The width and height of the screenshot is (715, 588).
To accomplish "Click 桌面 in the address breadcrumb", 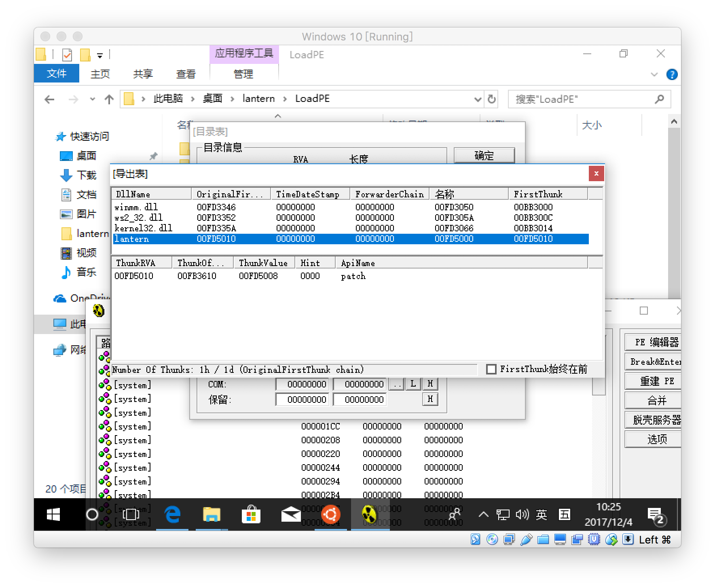I will coord(212,99).
